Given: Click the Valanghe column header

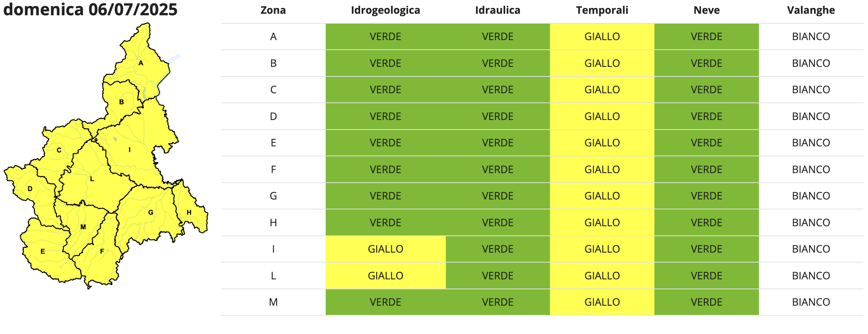Looking at the screenshot, I should [x=811, y=10].
